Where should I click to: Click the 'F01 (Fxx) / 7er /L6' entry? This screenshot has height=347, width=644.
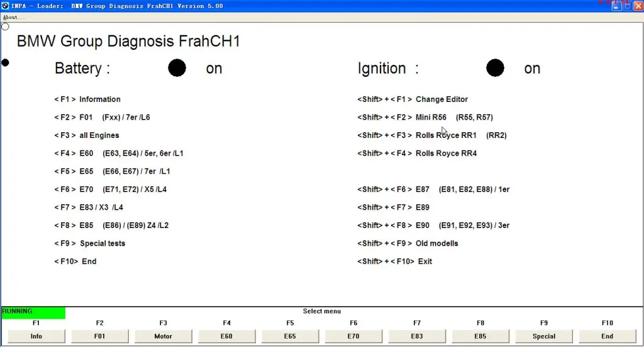click(x=103, y=117)
